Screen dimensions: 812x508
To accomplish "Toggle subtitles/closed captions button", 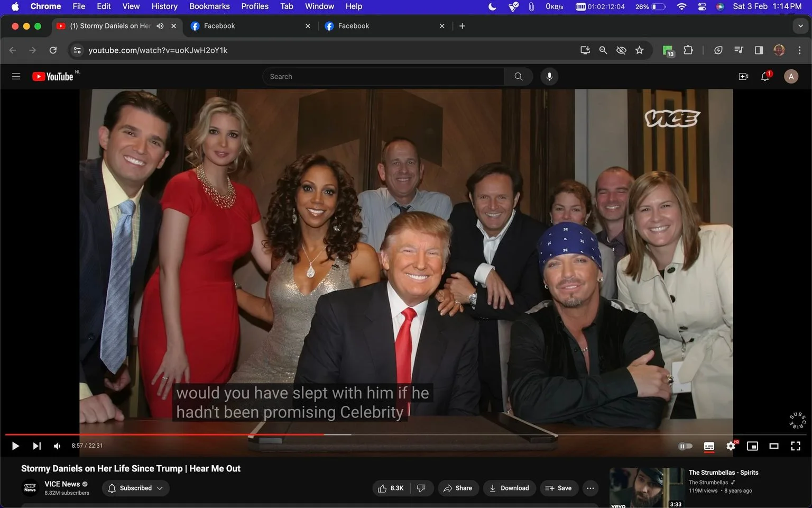I will [x=709, y=446].
